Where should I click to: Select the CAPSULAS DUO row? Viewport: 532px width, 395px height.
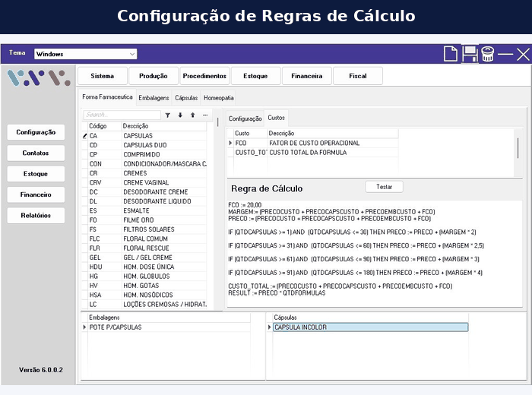[x=144, y=145]
